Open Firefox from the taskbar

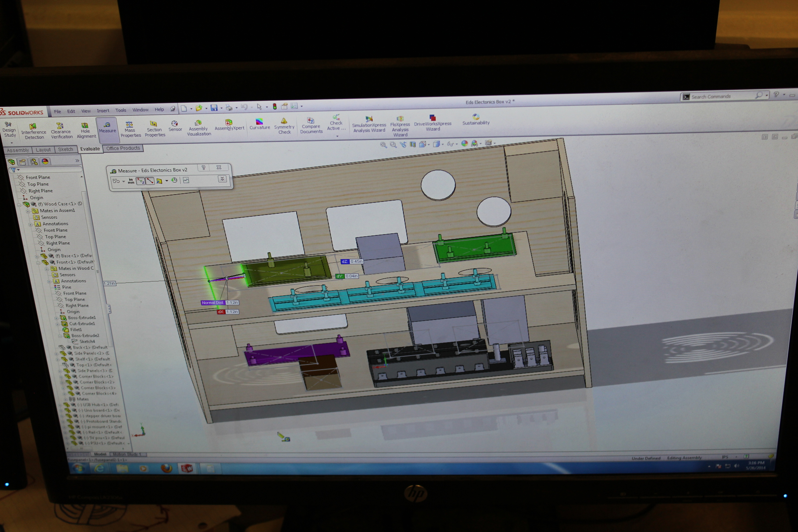pos(166,468)
